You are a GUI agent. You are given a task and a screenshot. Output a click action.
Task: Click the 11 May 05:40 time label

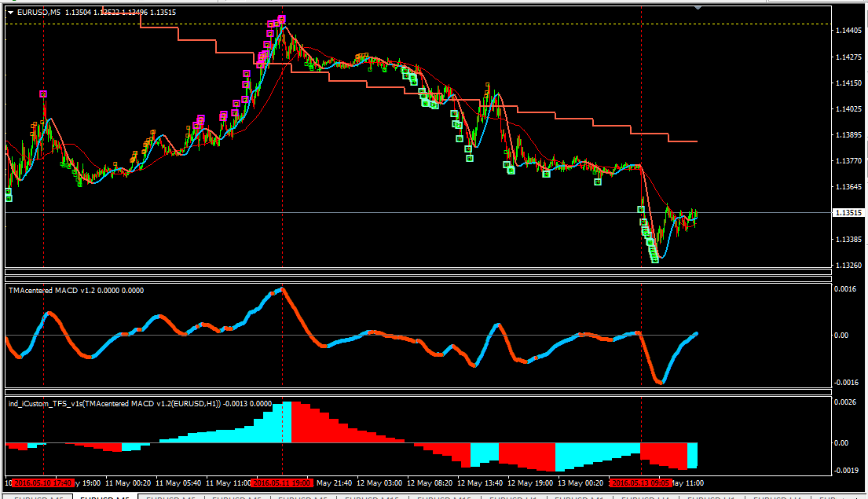pyautogui.click(x=178, y=483)
